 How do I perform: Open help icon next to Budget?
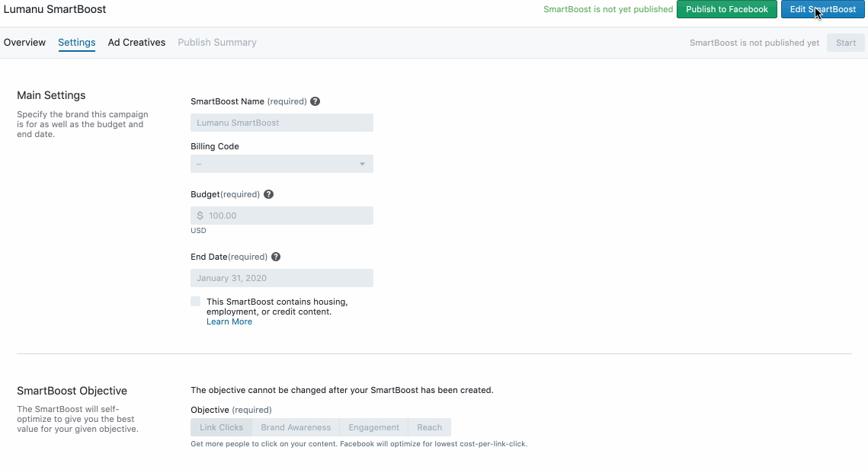[268, 194]
